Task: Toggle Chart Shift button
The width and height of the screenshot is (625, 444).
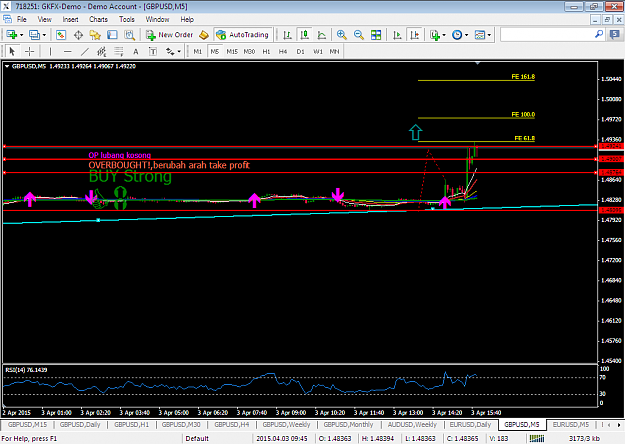Action: (x=415, y=35)
